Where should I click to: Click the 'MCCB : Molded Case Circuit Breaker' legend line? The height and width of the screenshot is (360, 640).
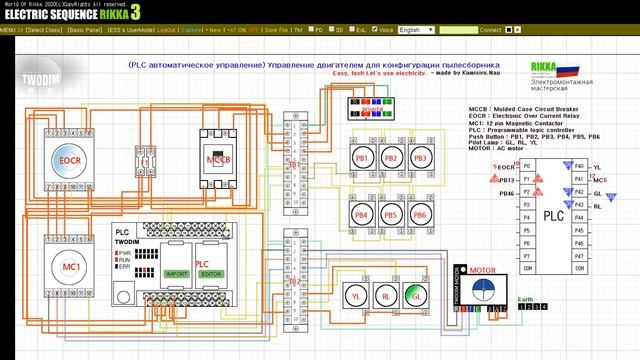(523, 109)
